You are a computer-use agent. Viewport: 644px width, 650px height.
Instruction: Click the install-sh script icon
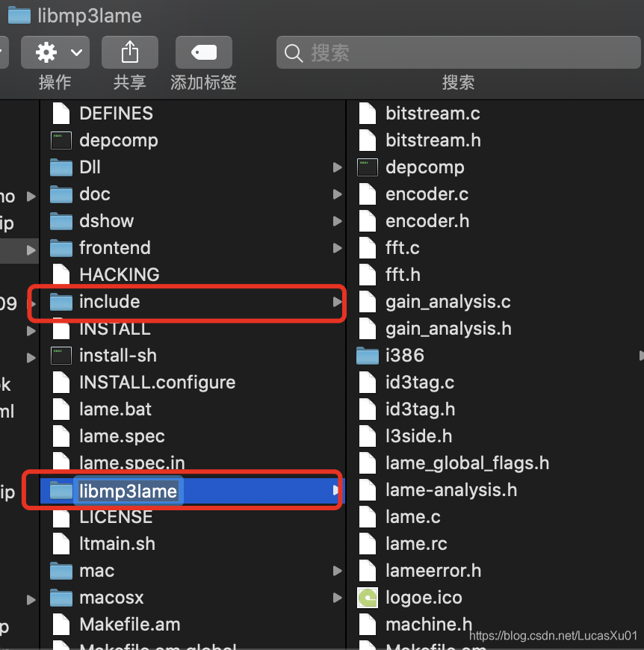pos(61,356)
